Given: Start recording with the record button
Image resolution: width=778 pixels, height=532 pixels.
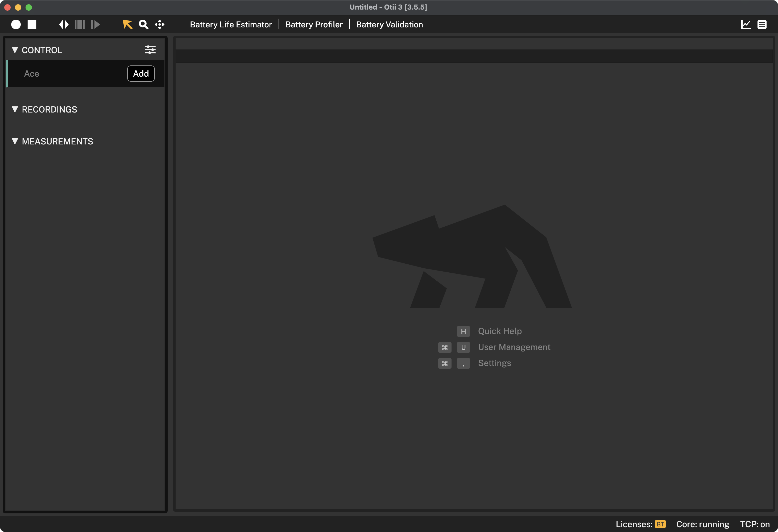Looking at the screenshot, I should (16, 24).
